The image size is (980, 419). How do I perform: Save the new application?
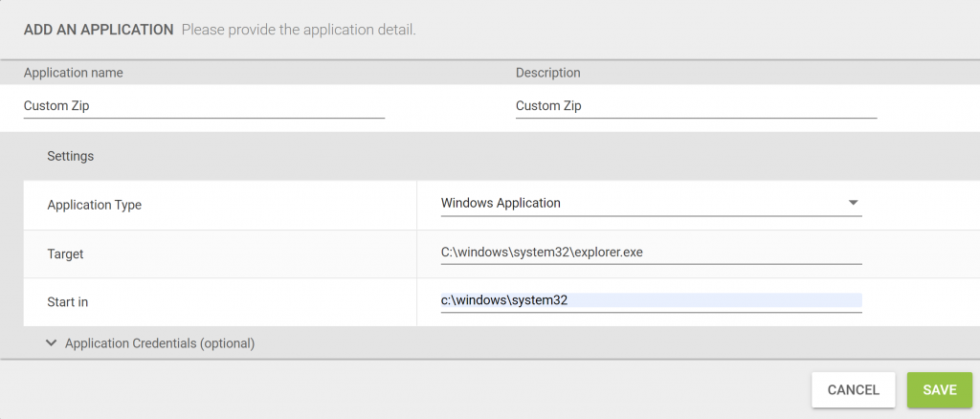point(940,389)
